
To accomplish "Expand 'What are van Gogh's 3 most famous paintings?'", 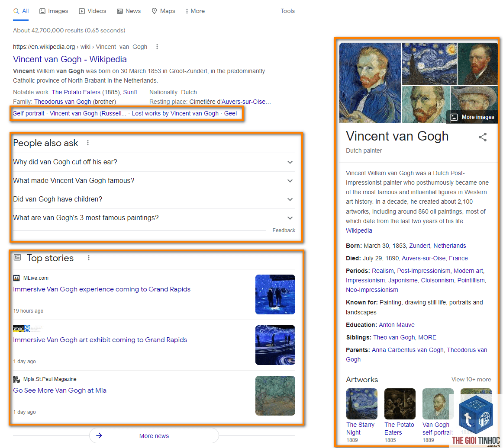I will pos(154,218).
